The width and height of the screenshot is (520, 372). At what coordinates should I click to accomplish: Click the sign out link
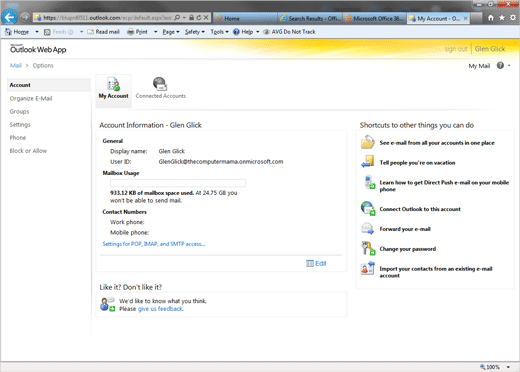456,49
